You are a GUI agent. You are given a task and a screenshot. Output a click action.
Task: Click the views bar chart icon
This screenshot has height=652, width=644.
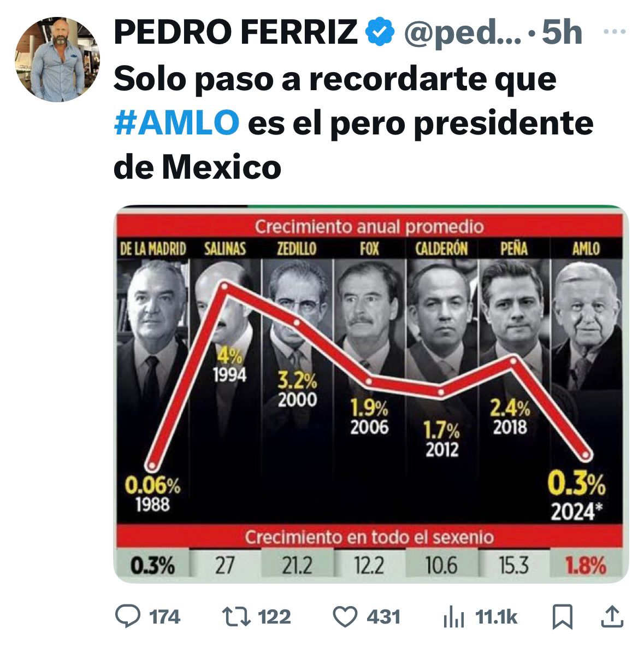[x=453, y=618]
